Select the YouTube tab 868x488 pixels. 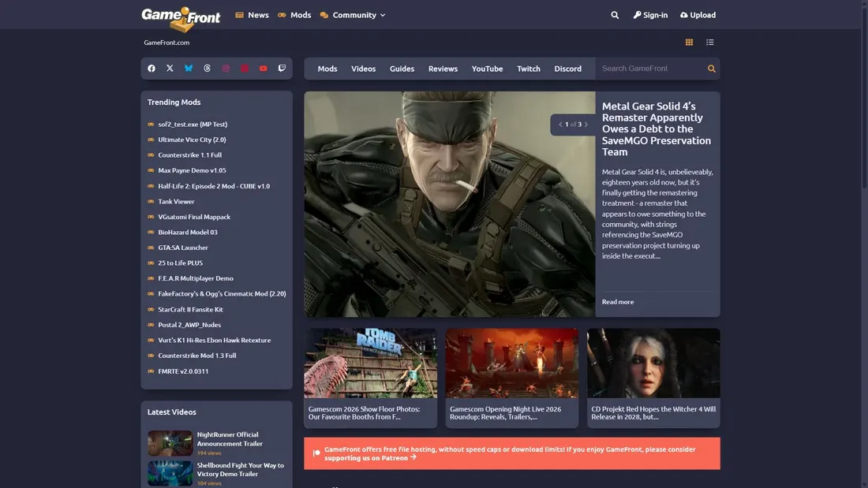point(487,69)
